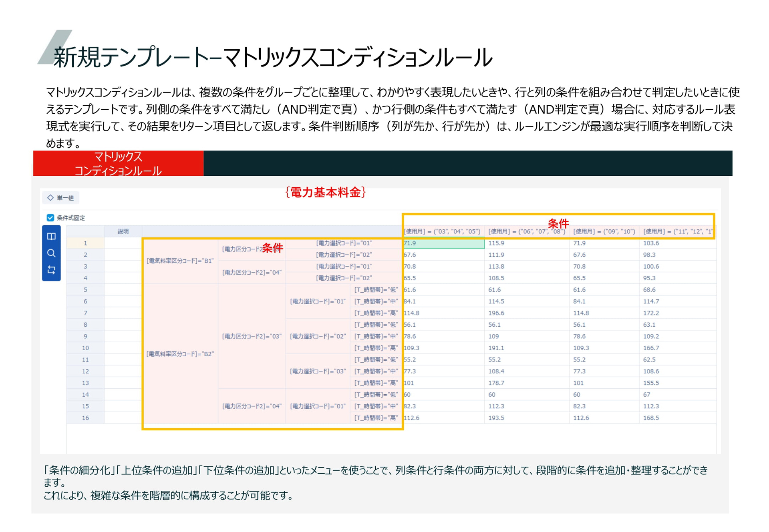769x532 pixels.
Task: Click the 単一値 button
Action: tap(61, 198)
